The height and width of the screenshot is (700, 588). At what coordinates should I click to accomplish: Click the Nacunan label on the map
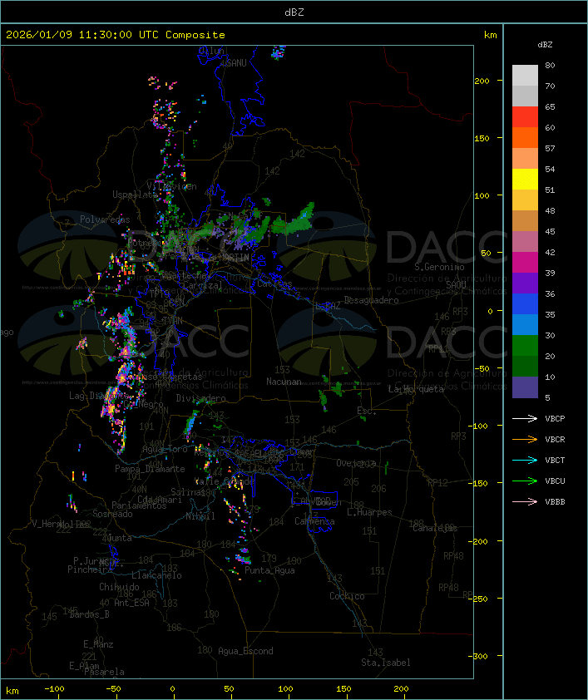pyautogui.click(x=284, y=382)
